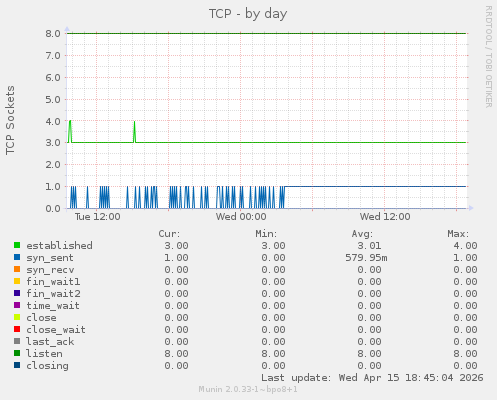497x400 pixels.
Task: Click the syn_recv orange legend swatch
Action: click(x=17, y=269)
